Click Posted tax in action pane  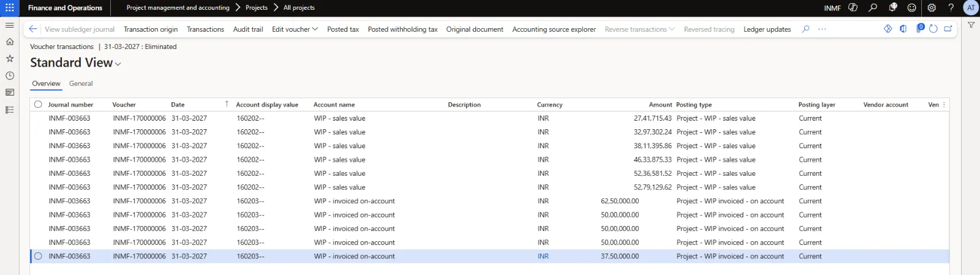coord(343,29)
